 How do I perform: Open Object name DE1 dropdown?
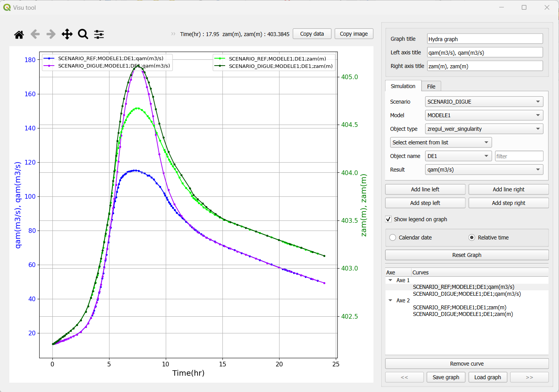tap(458, 156)
